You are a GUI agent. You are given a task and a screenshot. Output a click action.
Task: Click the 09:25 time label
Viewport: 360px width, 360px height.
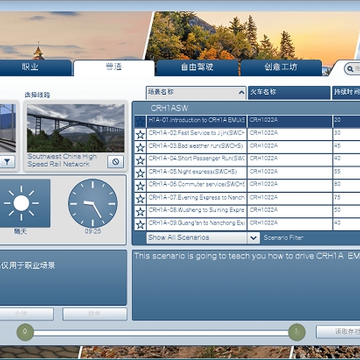[x=93, y=231]
